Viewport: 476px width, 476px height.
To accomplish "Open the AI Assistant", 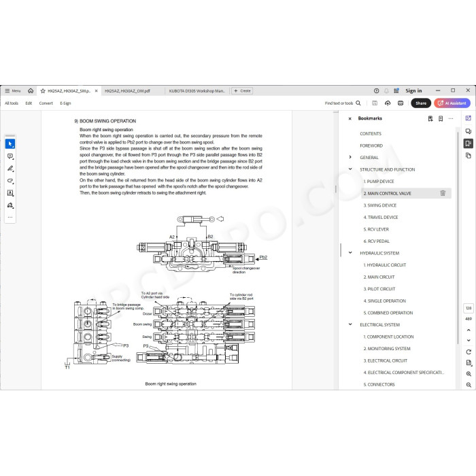I will 452,103.
